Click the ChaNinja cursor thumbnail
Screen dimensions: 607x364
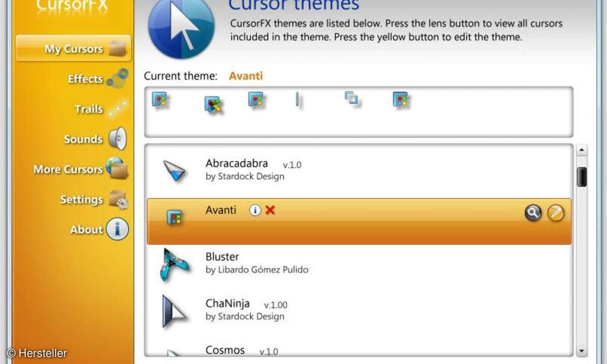click(175, 311)
